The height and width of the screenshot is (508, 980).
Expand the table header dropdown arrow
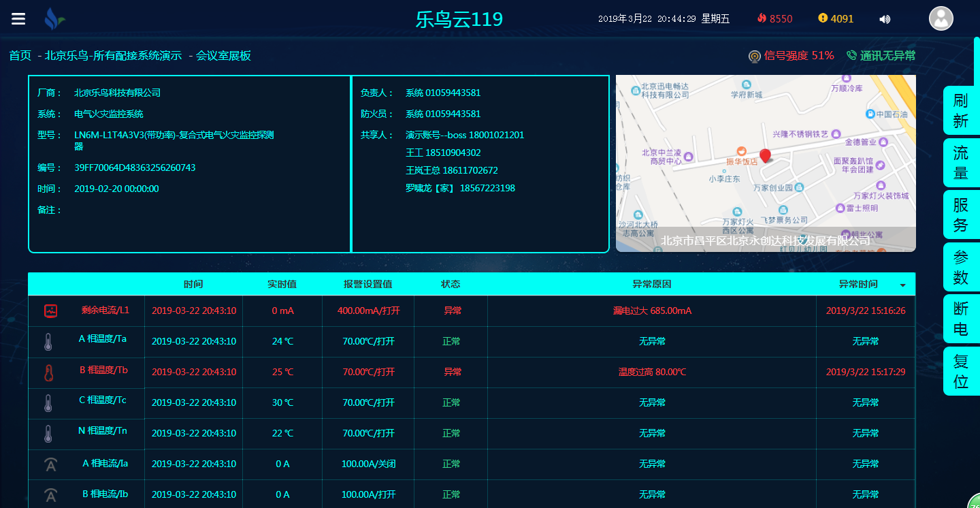903,285
